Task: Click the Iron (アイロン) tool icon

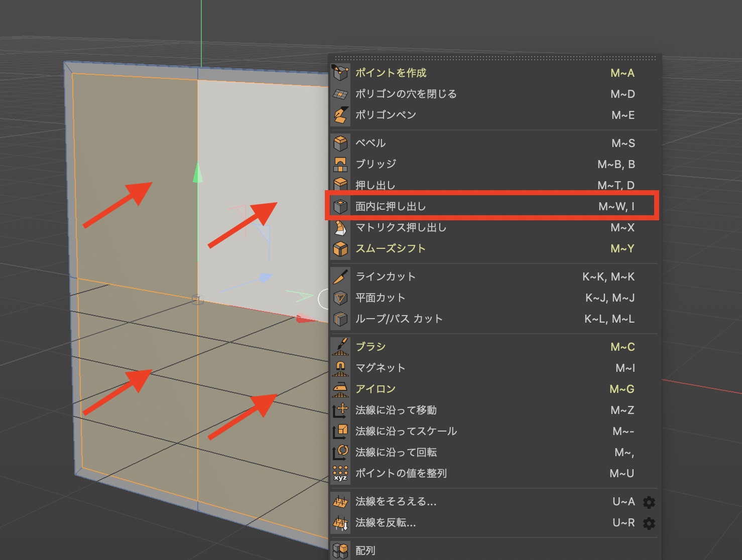Action: tap(340, 389)
